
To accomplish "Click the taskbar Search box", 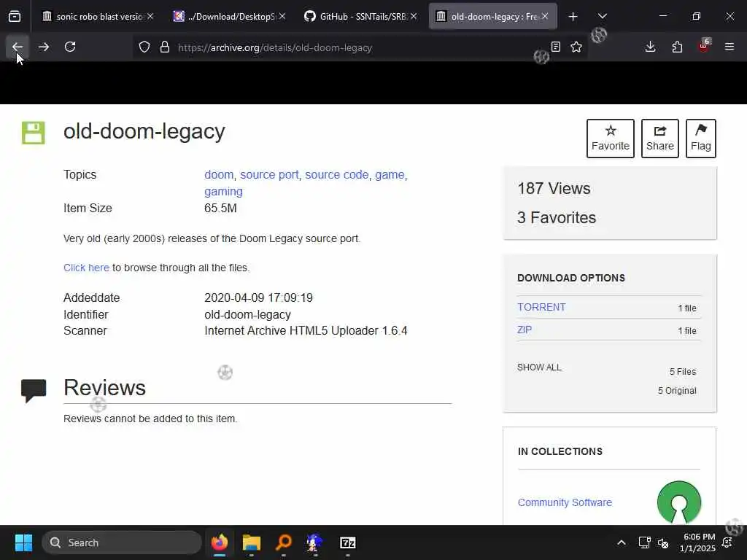I will coord(122,542).
